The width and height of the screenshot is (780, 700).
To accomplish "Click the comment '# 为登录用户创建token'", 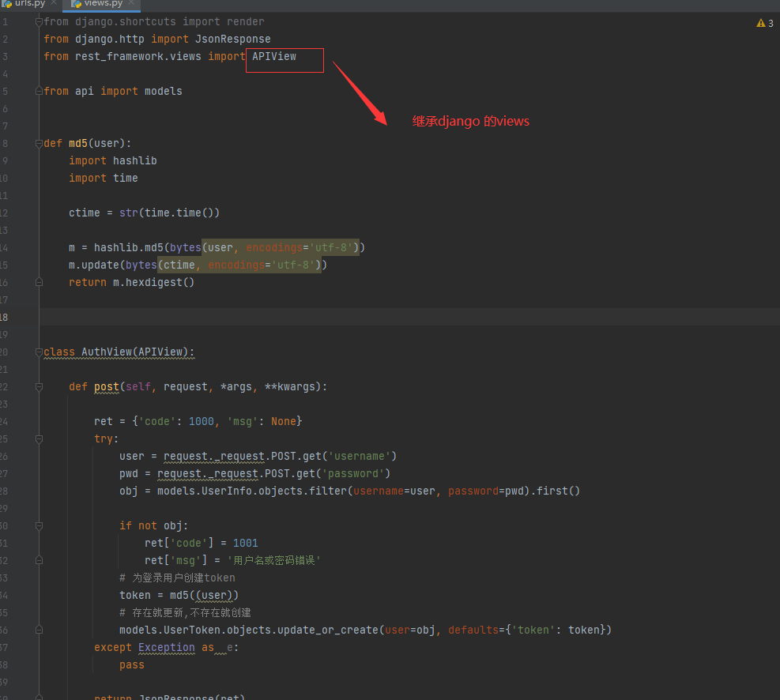I will coord(177,578).
